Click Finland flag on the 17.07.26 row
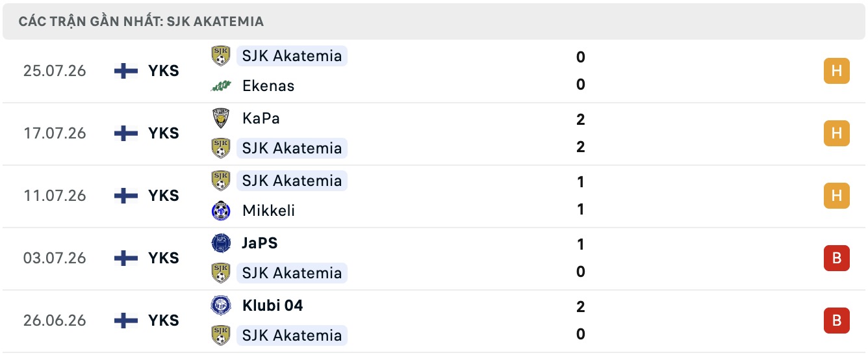Image resolution: width=868 pixels, height=355 pixels. [125, 133]
